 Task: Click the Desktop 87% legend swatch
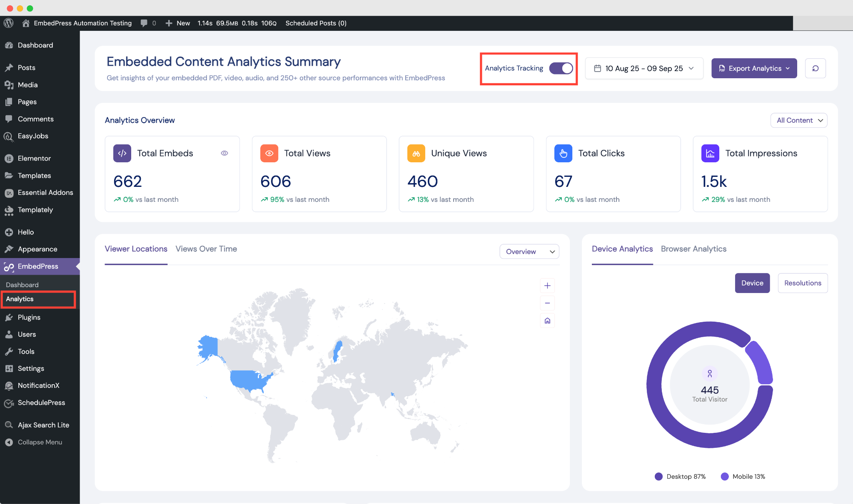click(658, 477)
